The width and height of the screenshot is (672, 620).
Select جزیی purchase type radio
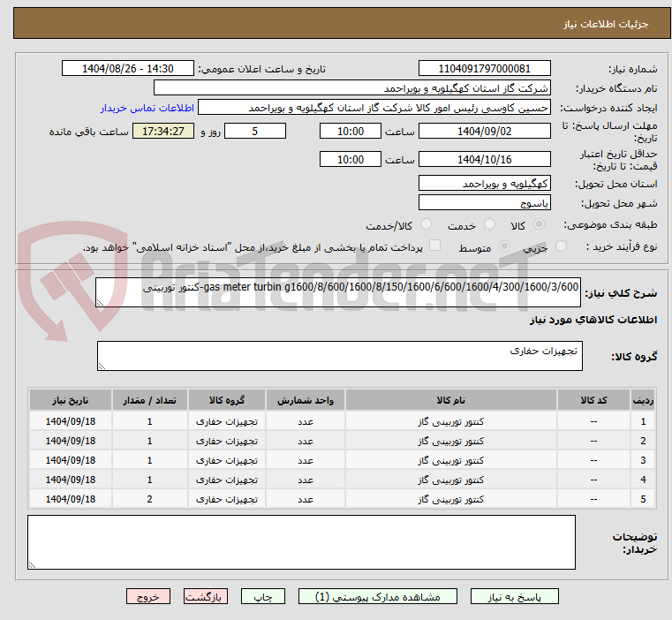pos(563,247)
